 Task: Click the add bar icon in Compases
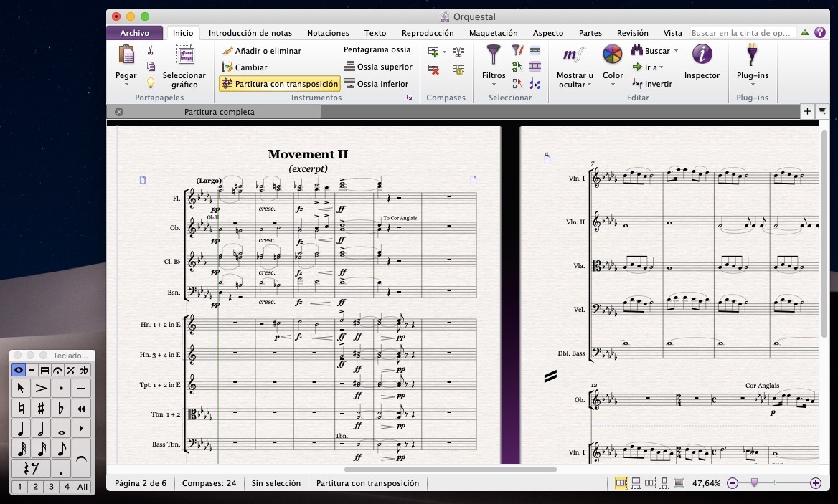[x=433, y=52]
